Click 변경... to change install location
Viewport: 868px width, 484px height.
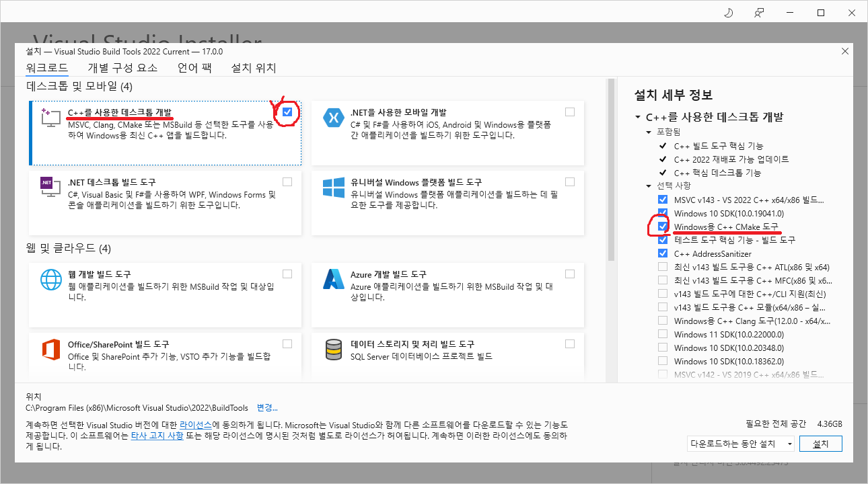point(266,408)
